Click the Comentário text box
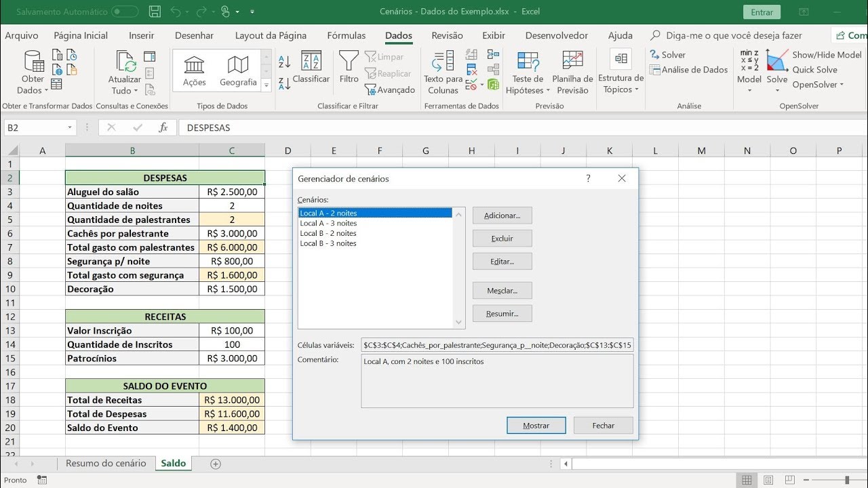The image size is (868, 488). pos(497,381)
